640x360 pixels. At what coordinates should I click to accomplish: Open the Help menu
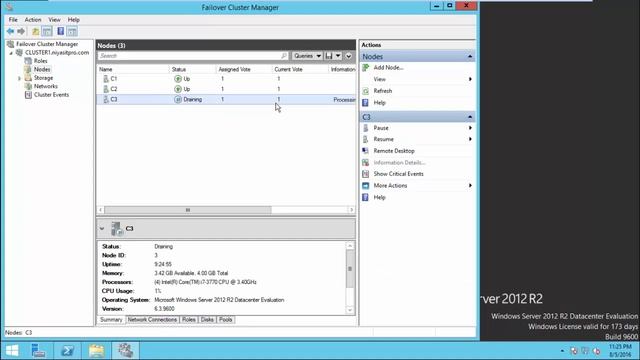pyautogui.click(x=73, y=20)
